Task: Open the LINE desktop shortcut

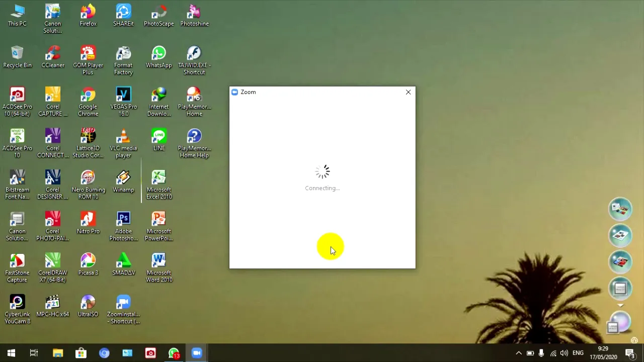Action: click(159, 140)
